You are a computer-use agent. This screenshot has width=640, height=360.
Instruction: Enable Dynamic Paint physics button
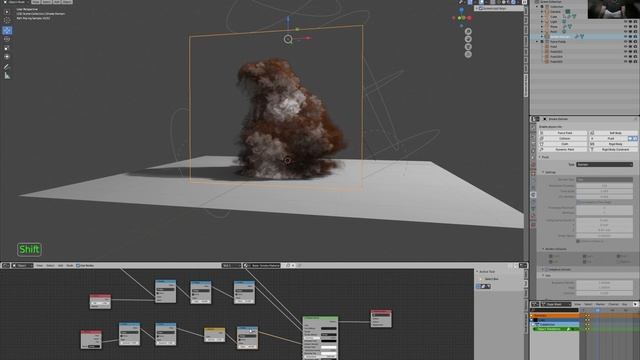[x=563, y=149]
